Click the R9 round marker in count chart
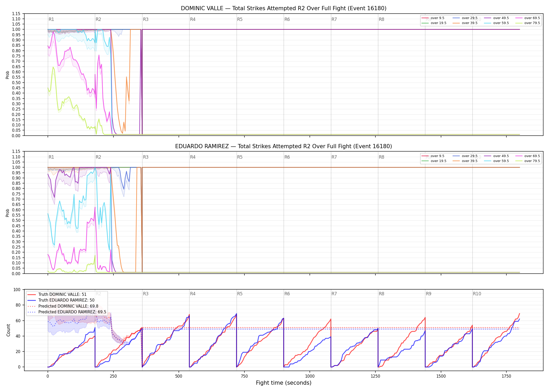The height and width of the screenshot is (392, 549). pyautogui.click(x=428, y=294)
